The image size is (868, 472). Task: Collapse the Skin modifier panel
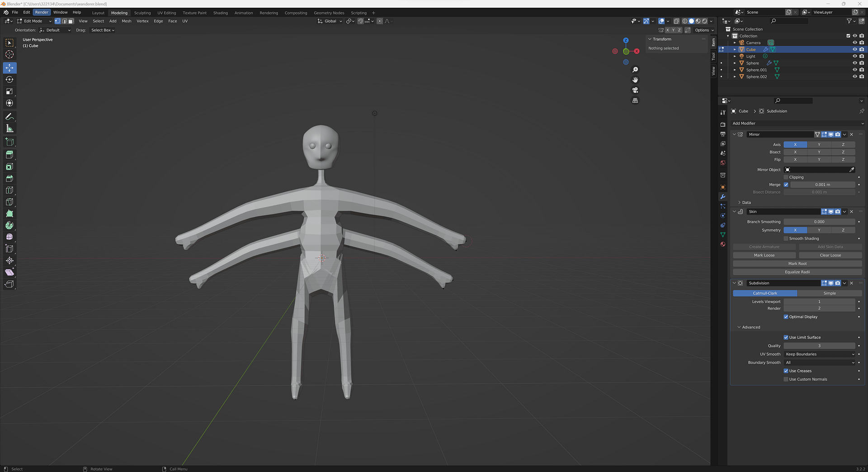tap(733, 211)
